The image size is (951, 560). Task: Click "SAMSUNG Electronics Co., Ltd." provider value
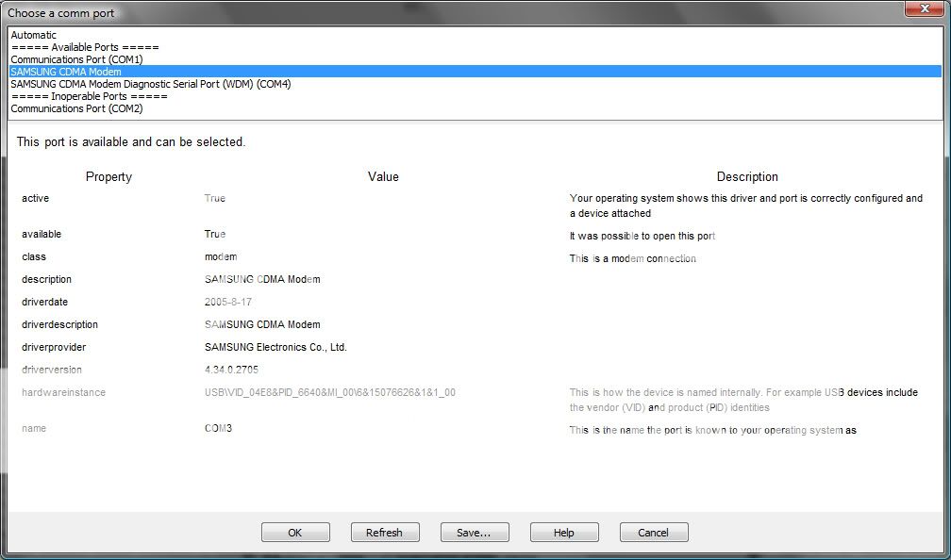click(x=275, y=347)
